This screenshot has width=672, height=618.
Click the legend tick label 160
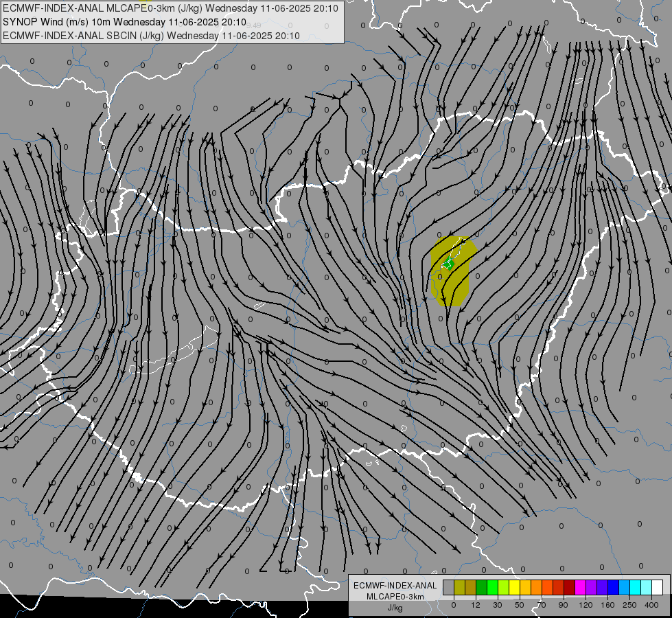click(x=607, y=605)
